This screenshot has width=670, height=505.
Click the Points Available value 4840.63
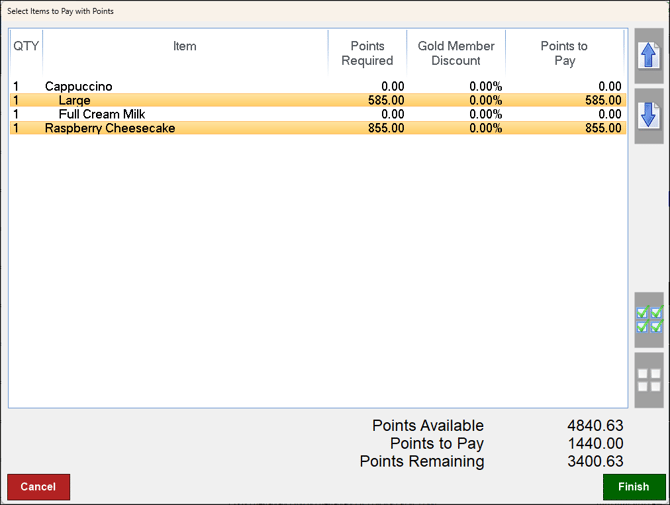(595, 426)
